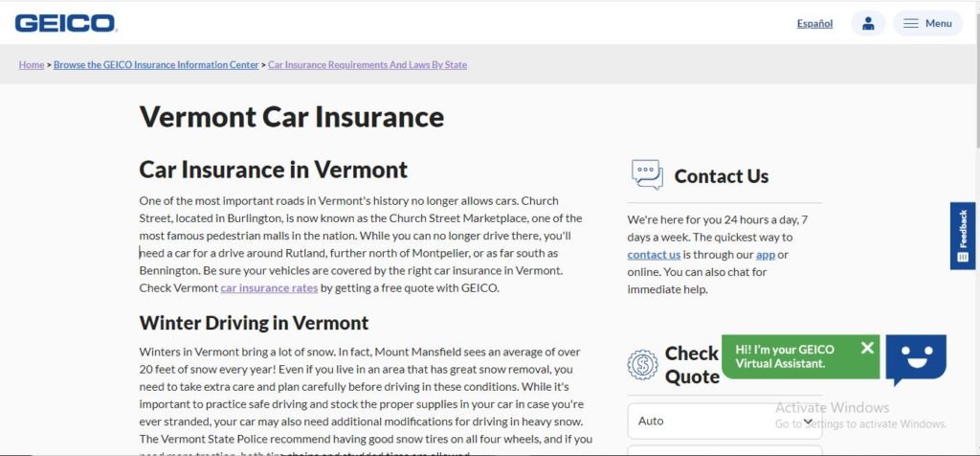Expand the Auto insurance type dropdown
Screen dimensions: 980x456
pyautogui.click(x=724, y=421)
